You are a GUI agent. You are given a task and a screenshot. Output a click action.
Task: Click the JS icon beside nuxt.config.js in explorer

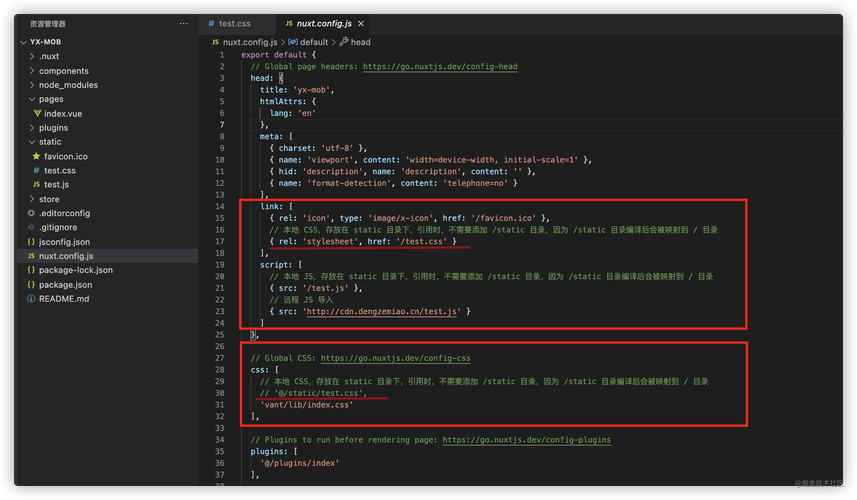tap(31, 255)
